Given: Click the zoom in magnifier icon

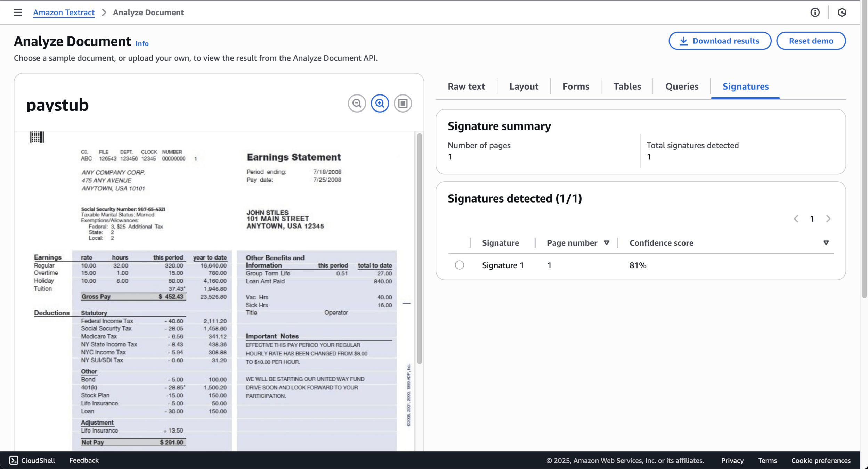Looking at the screenshot, I should coord(380,103).
